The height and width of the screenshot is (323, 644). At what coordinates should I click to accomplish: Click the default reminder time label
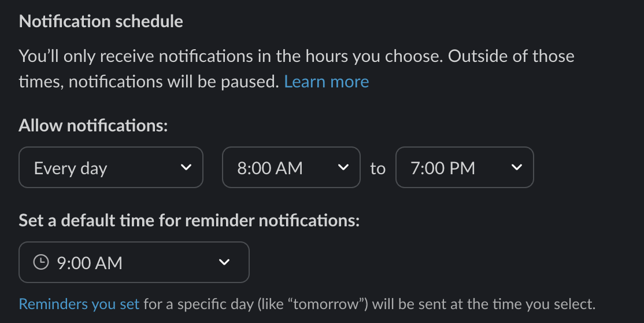pos(190,221)
